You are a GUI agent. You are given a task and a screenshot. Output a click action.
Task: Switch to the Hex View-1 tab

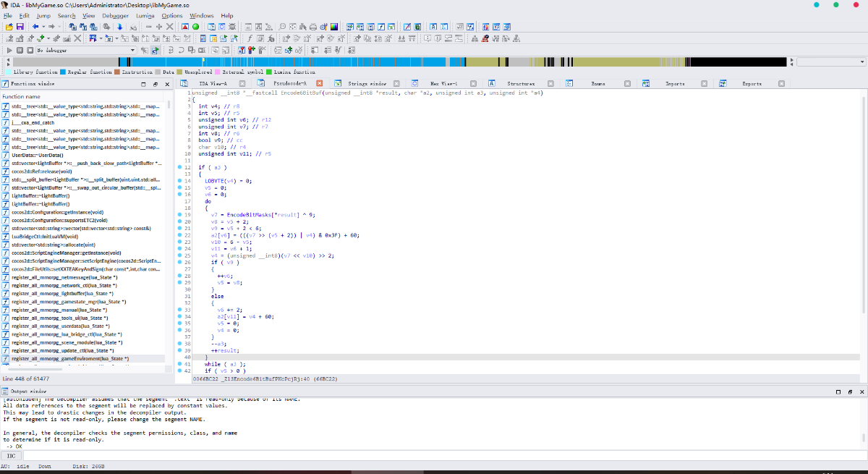[443, 84]
